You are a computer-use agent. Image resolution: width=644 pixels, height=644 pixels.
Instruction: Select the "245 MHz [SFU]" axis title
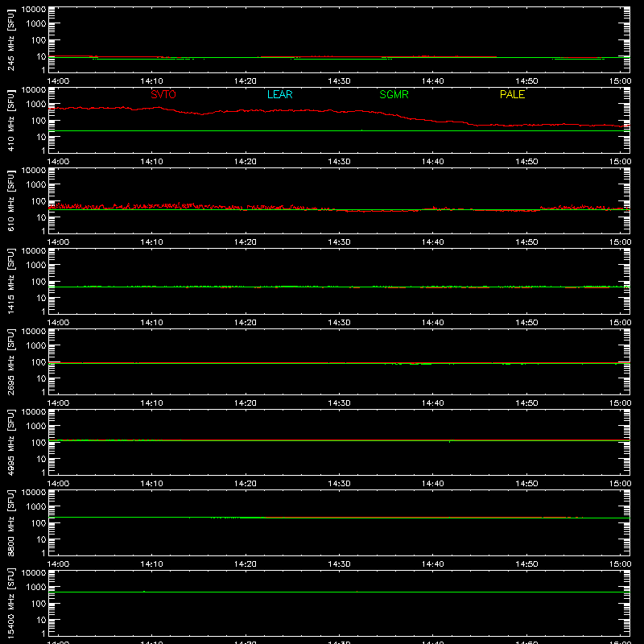coord(10,39)
